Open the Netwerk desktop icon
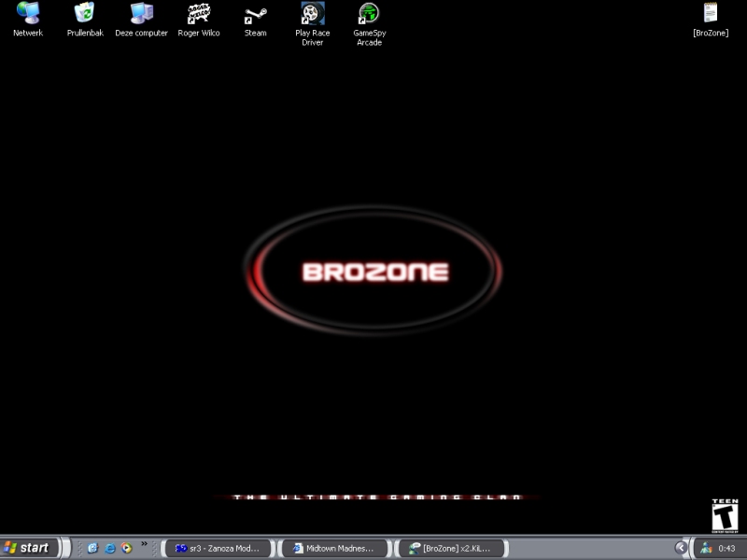747x560 pixels. [28, 14]
